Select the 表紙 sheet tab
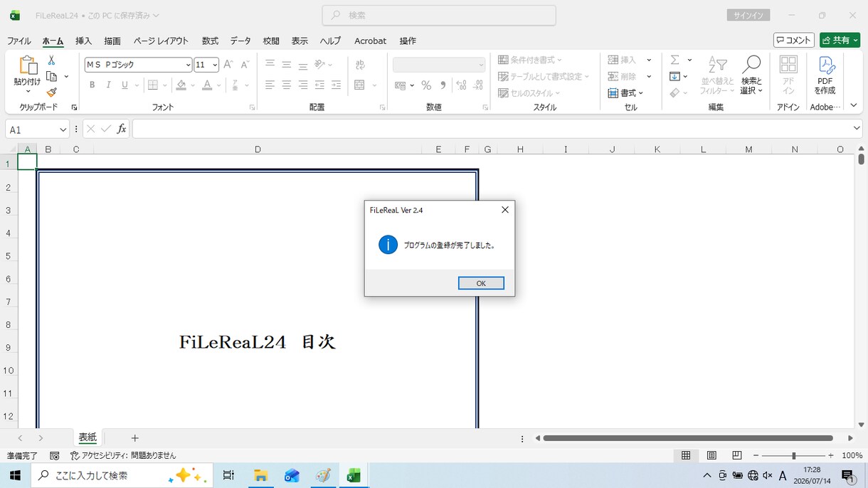 pyautogui.click(x=88, y=437)
